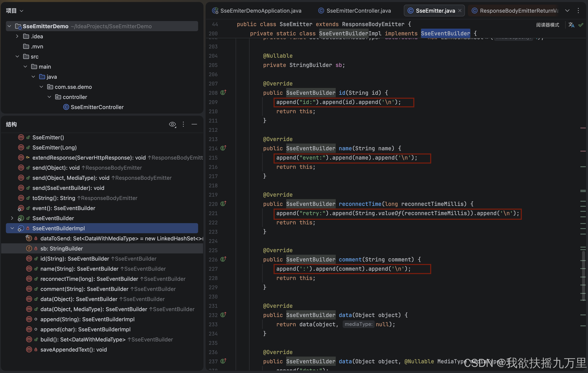The width and height of the screenshot is (588, 373).
Task: Switch to ResponseBodyEmitterReturnVa tab
Action: (x=515, y=11)
